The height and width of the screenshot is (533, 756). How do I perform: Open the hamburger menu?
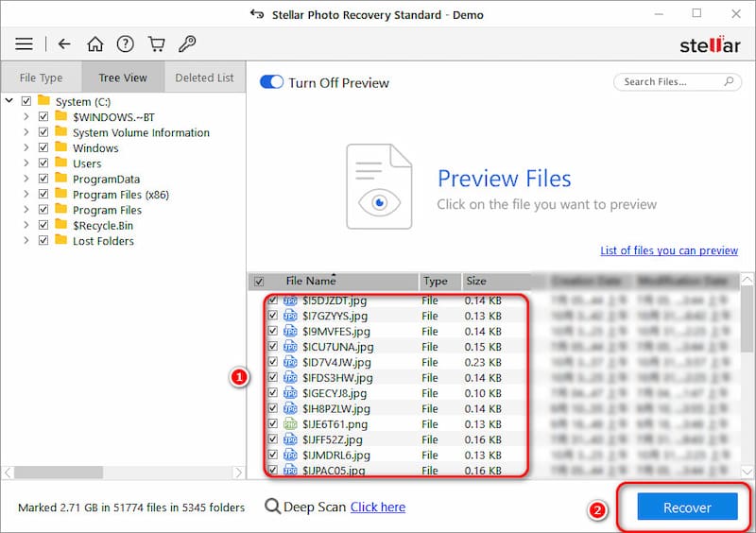(x=24, y=43)
